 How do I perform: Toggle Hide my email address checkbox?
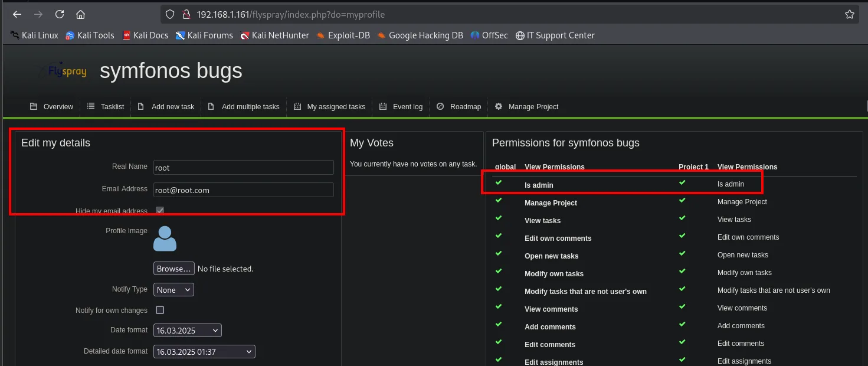160,211
